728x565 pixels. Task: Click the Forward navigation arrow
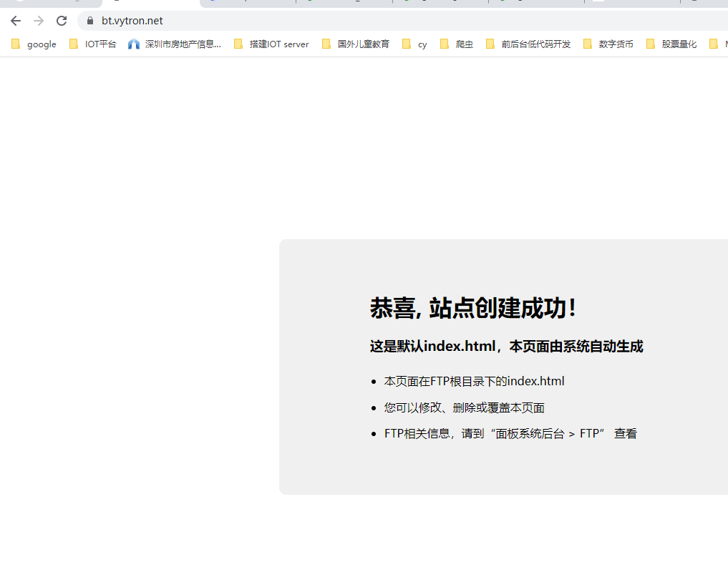[39, 21]
